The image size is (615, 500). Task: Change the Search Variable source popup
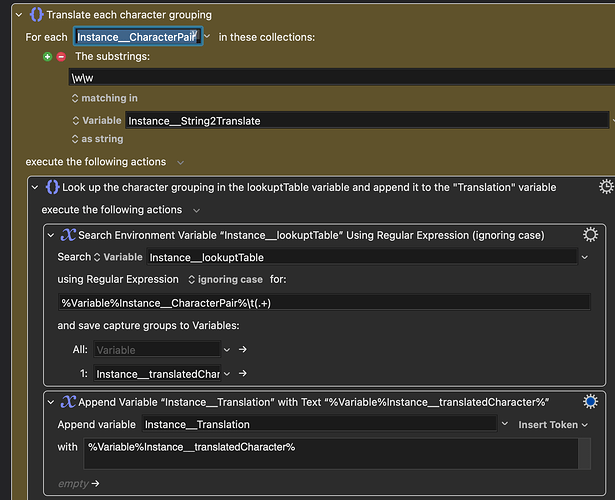coord(118,257)
